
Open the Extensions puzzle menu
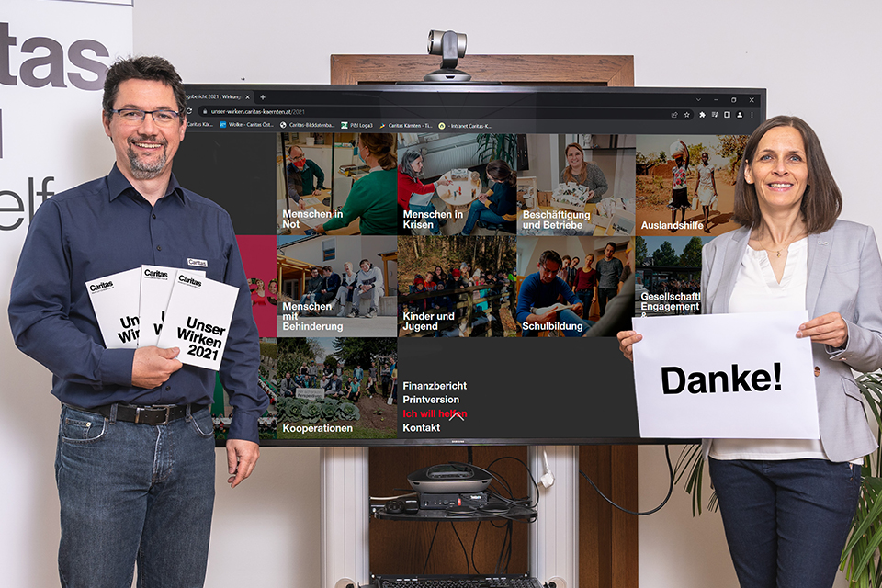[702, 115]
